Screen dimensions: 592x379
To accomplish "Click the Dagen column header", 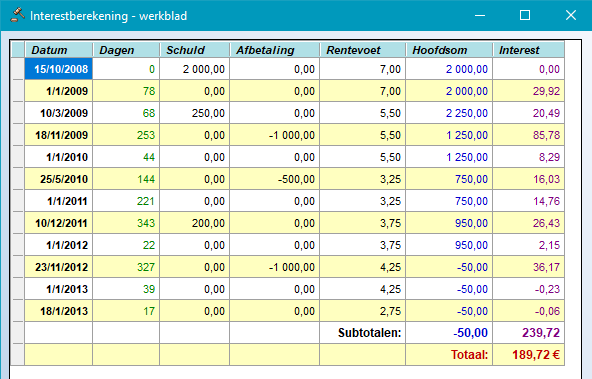I will pyautogui.click(x=126, y=50).
